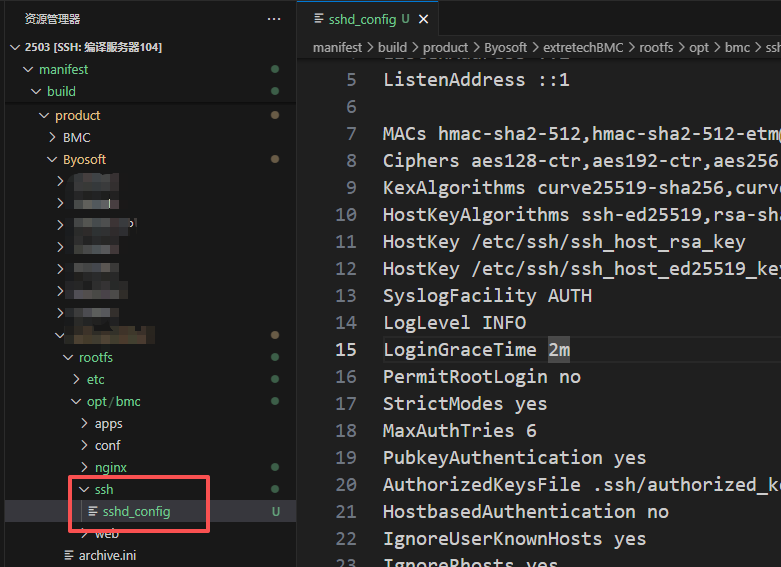Click the sshd_config file icon in tree
Viewport: 781px width, 567px height.
pos(93,512)
